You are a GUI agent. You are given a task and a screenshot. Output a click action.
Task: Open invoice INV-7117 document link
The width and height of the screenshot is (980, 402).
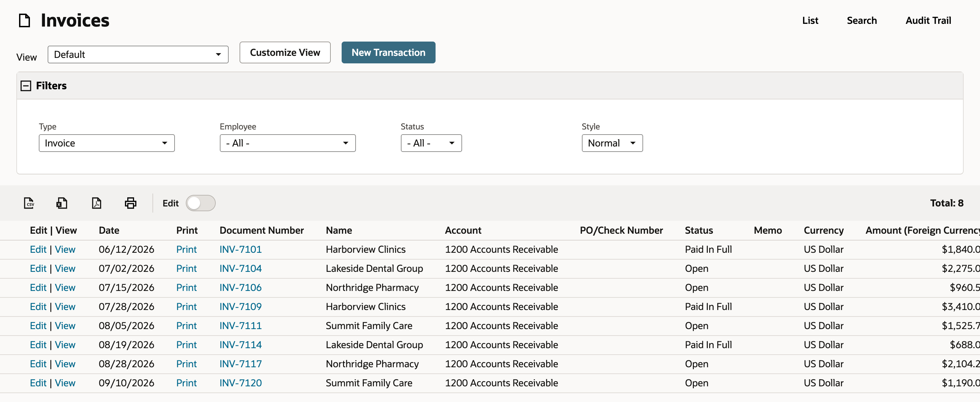click(x=241, y=364)
